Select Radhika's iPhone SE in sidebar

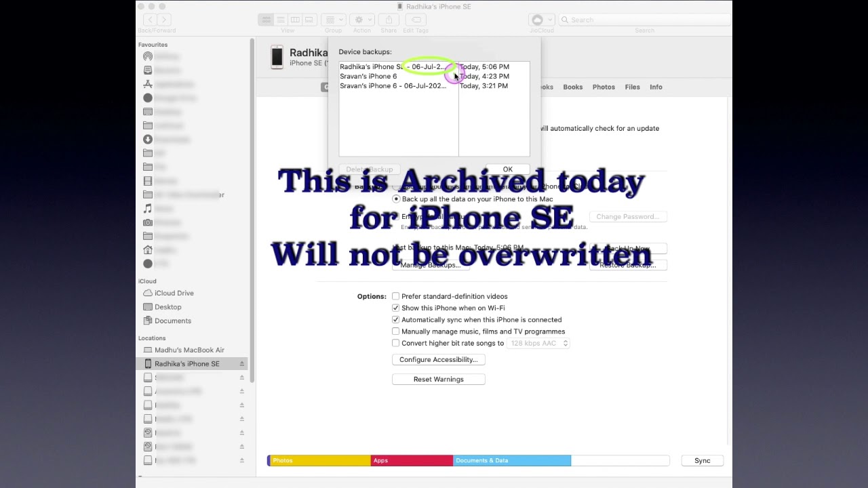point(193,364)
